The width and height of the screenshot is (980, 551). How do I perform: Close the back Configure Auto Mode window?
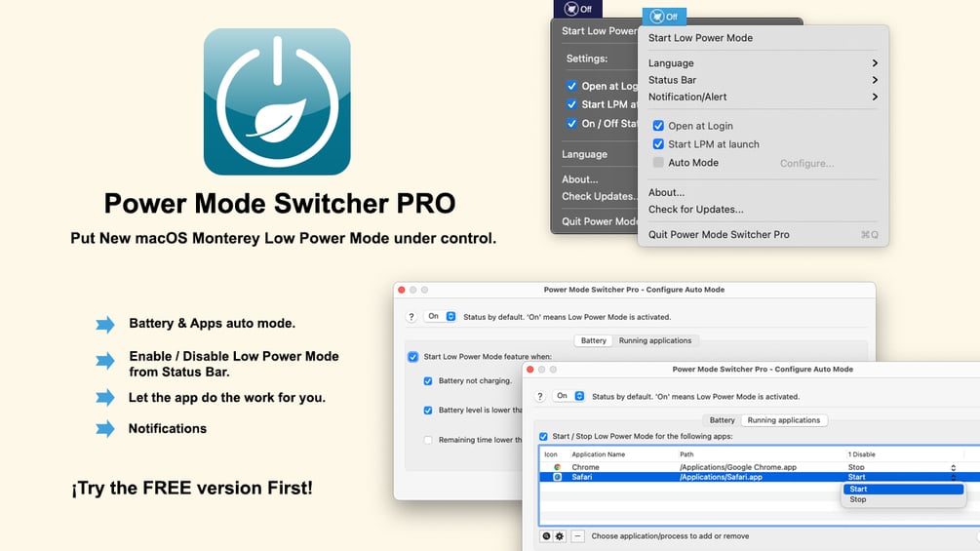pos(401,290)
